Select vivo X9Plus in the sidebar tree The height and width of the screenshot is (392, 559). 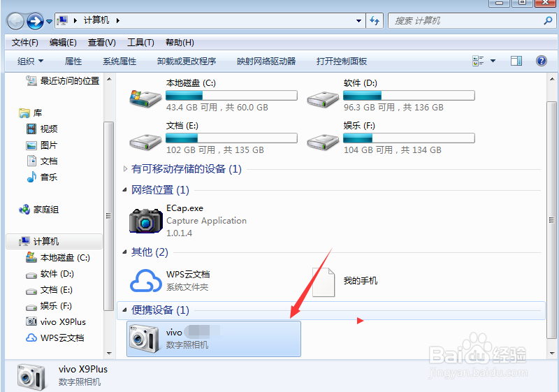point(56,322)
